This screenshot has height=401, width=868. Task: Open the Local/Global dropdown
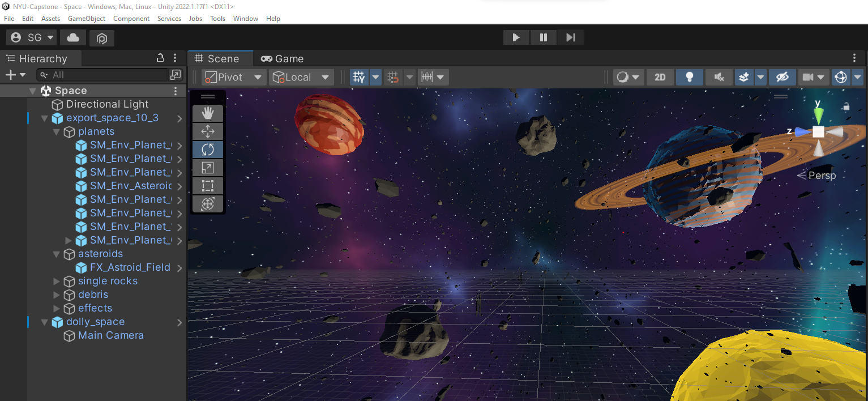click(x=301, y=77)
